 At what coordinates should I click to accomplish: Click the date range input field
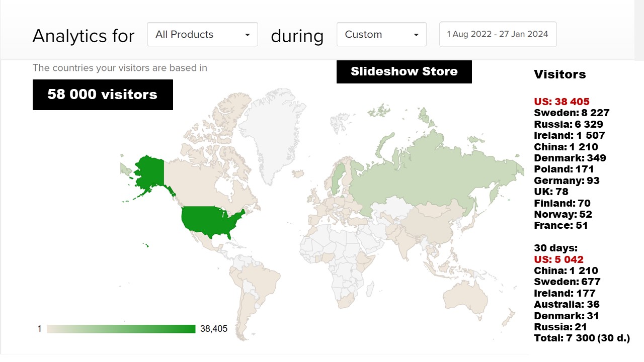tap(498, 35)
